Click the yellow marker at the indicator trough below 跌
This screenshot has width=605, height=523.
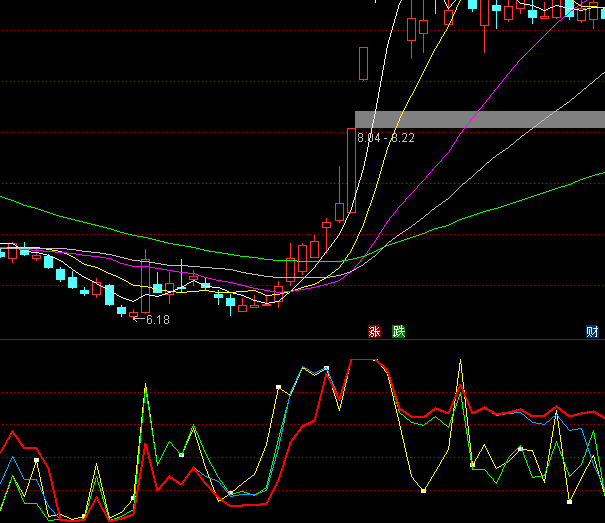tap(424, 491)
